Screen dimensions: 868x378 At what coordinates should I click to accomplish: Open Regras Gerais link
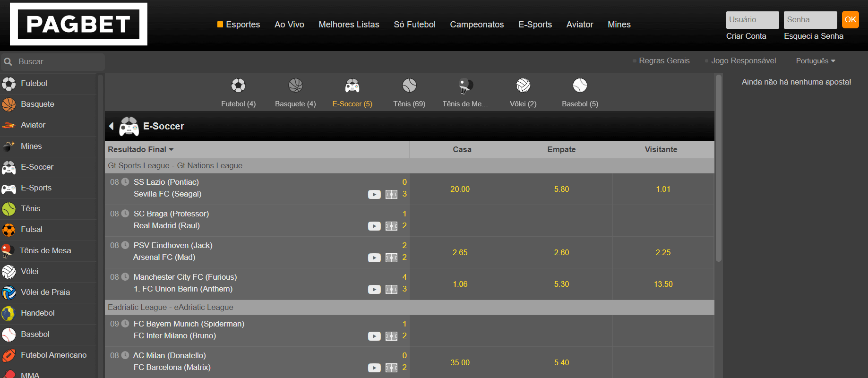tap(664, 61)
